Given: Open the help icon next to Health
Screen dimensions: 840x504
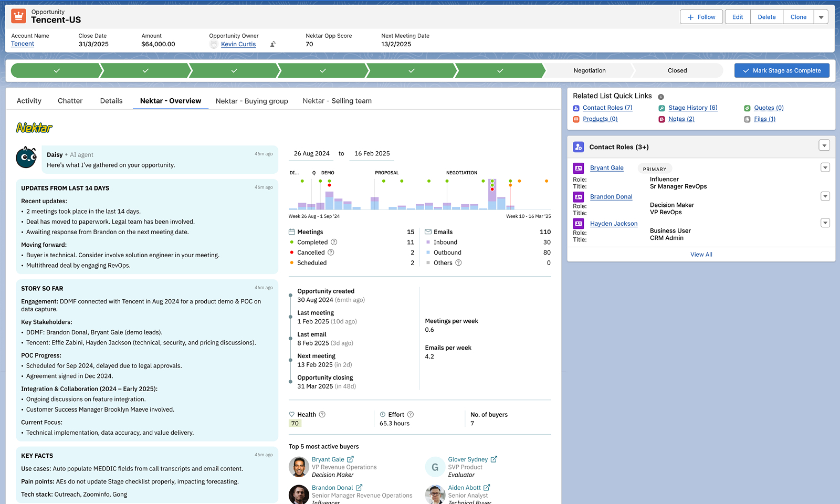Looking at the screenshot, I should [x=322, y=414].
